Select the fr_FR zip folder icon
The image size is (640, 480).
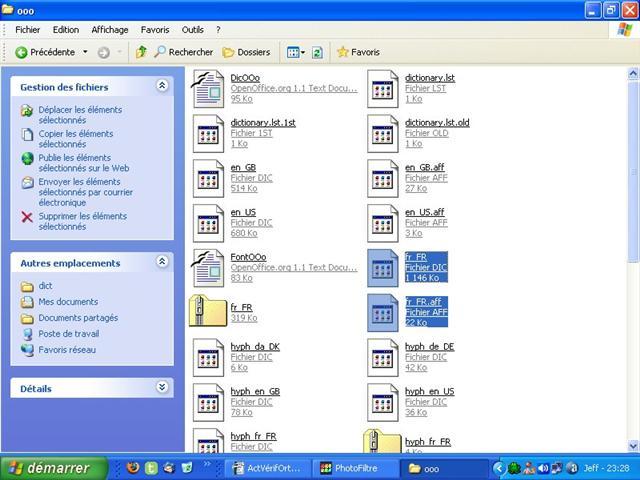click(208, 311)
